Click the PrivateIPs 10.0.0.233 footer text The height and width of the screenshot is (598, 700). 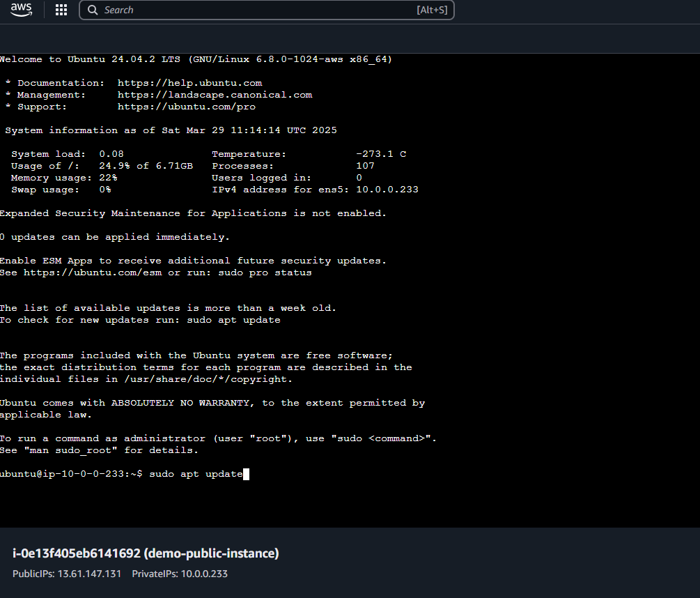(x=180, y=574)
